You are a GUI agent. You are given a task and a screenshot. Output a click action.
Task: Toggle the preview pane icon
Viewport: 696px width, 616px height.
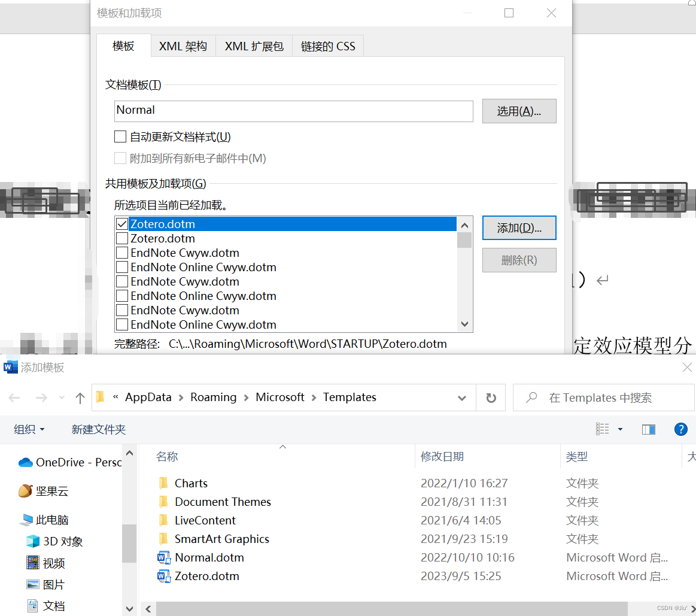649,429
